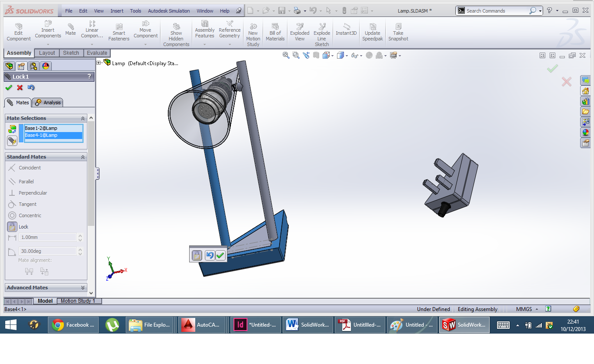
Task: Select the Concentric mate type
Action: (x=12, y=215)
